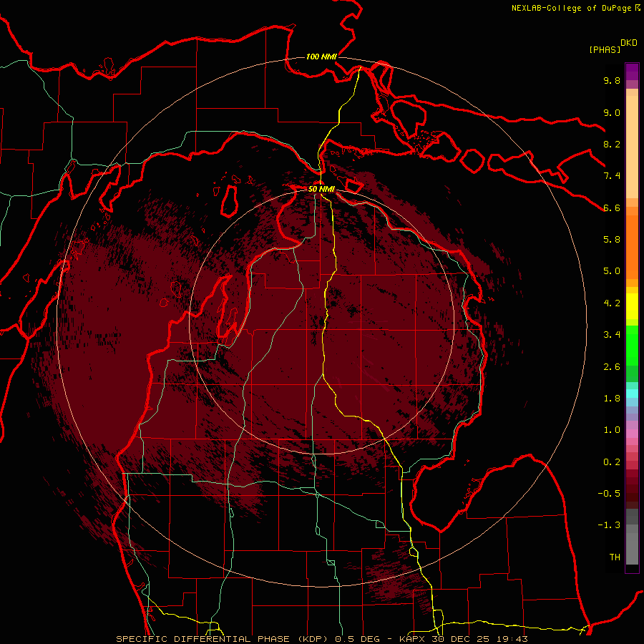Click the 9.8 scale value
The height and width of the screenshot is (644, 644).
(612, 80)
